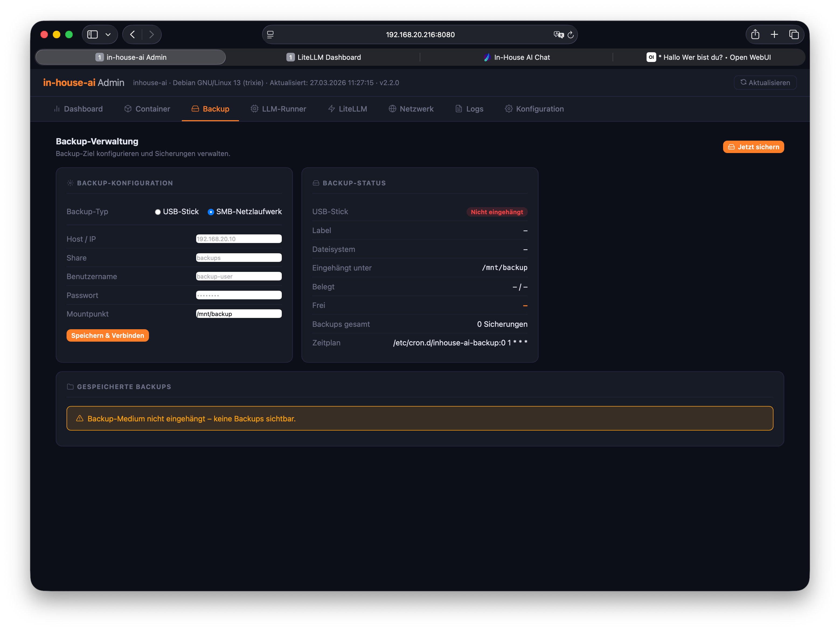The width and height of the screenshot is (840, 631).
Task: Reload the page using the address bar icon
Action: coord(570,34)
